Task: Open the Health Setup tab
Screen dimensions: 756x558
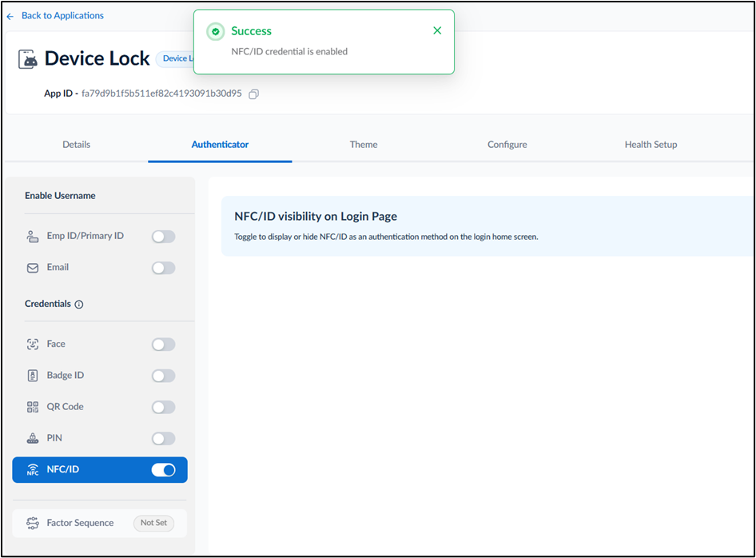Action: click(x=651, y=144)
